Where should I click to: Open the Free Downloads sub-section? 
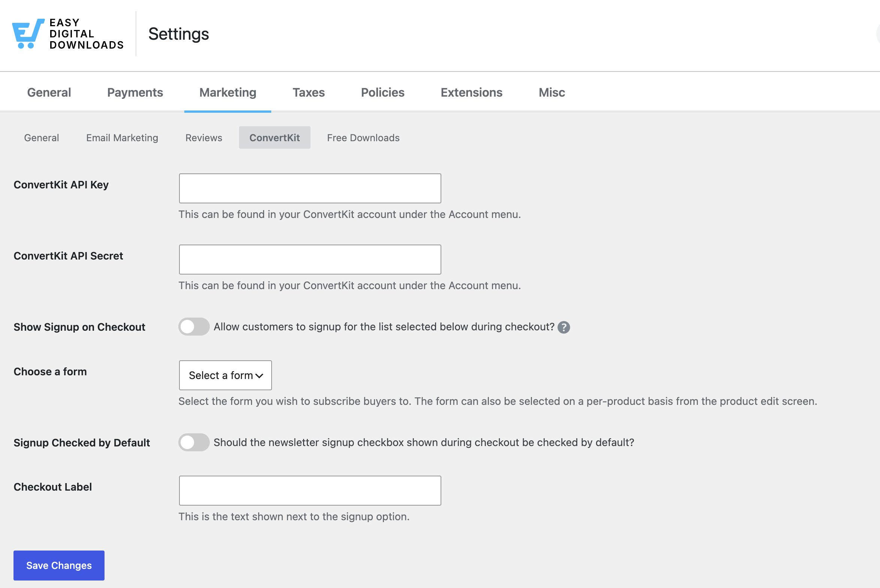pyautogui.click(x=363, y=137)
